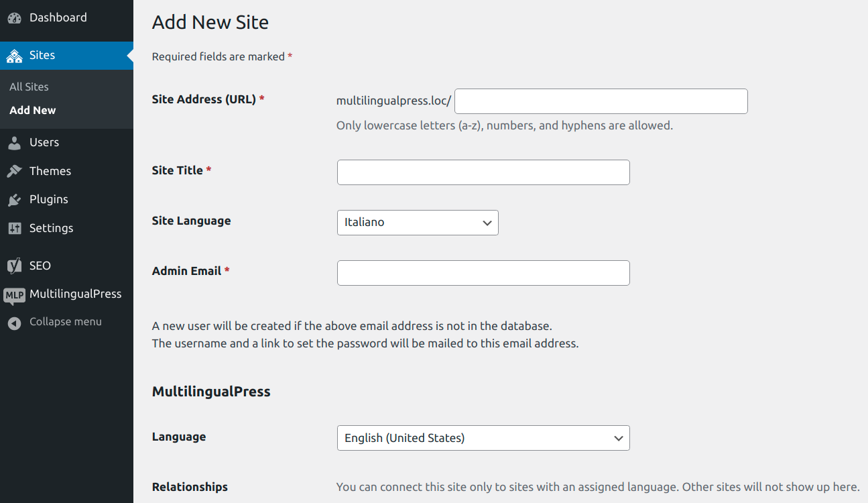868x503 pixels.
Task: Click the Collapse menu arrow icon
Action: click(14, 322)
